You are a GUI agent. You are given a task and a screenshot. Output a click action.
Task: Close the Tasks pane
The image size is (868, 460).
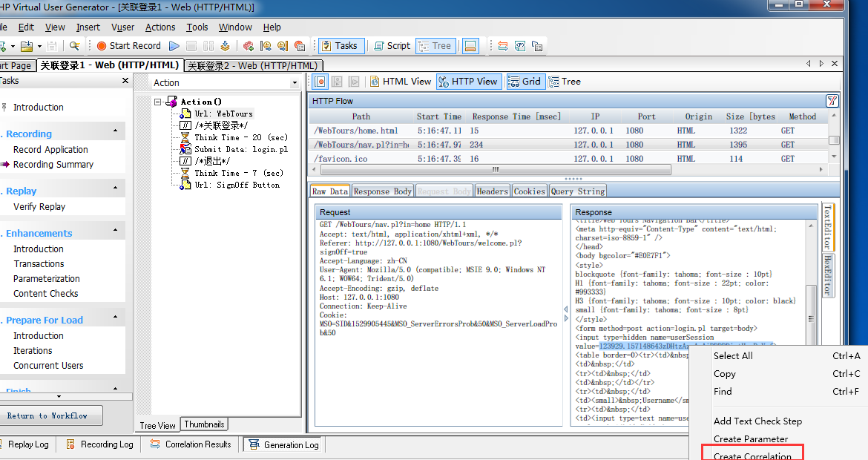[x=125, y=81]
